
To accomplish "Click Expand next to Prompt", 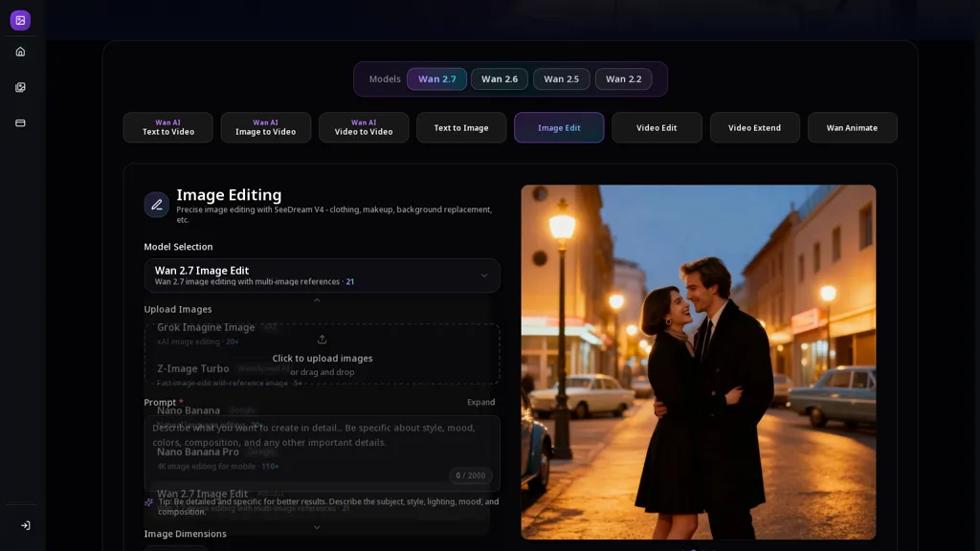I will point(480,403).
